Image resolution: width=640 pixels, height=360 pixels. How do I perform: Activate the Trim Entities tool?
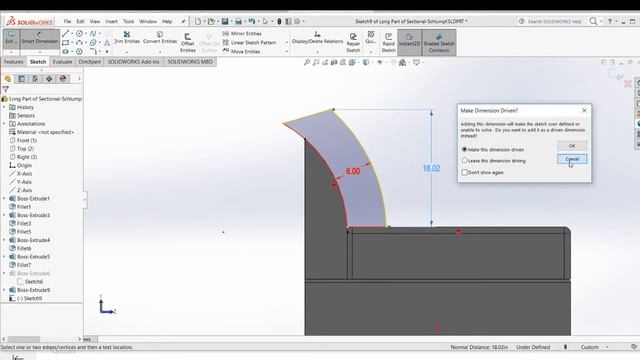coord(127,38)
